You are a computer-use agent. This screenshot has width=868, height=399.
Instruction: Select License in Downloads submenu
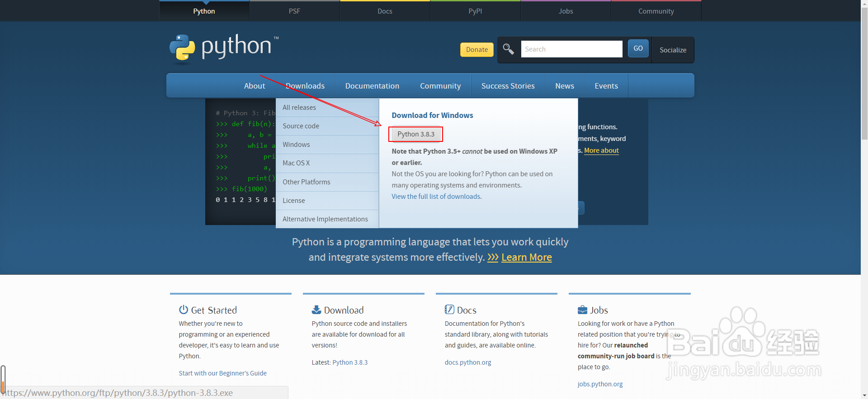point(327,201)
